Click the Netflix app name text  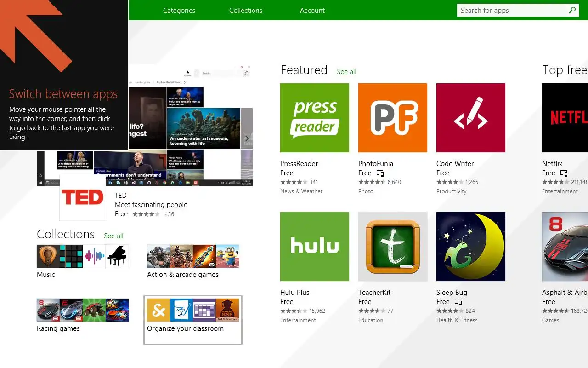pos(552,164)
